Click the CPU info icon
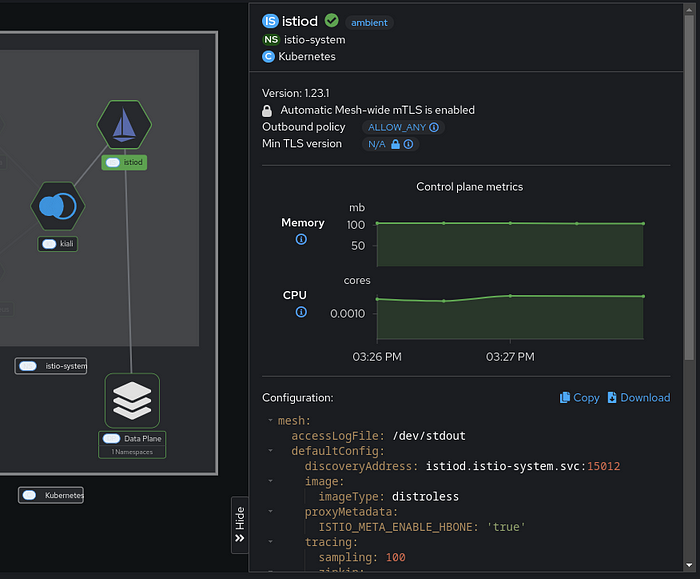The image size is (700, 579). [x=301, y=312]
